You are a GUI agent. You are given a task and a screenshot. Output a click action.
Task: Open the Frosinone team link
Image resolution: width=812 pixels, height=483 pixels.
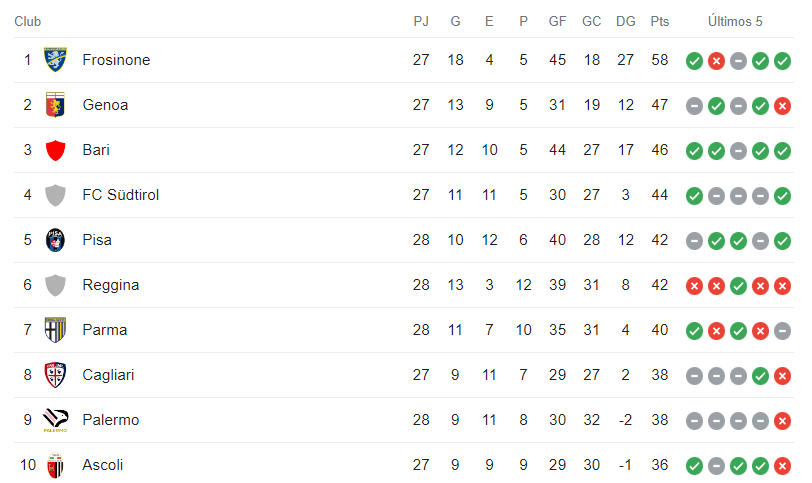116,60
